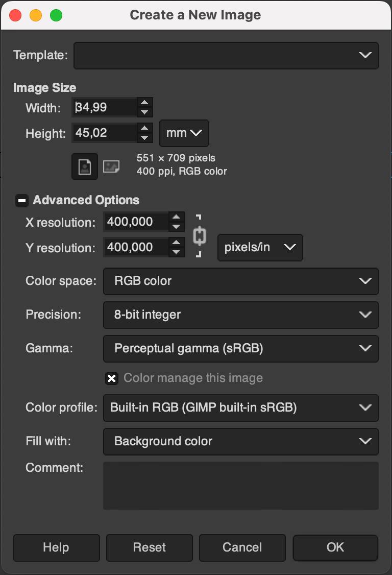Click the Width input field

(105, 108)
